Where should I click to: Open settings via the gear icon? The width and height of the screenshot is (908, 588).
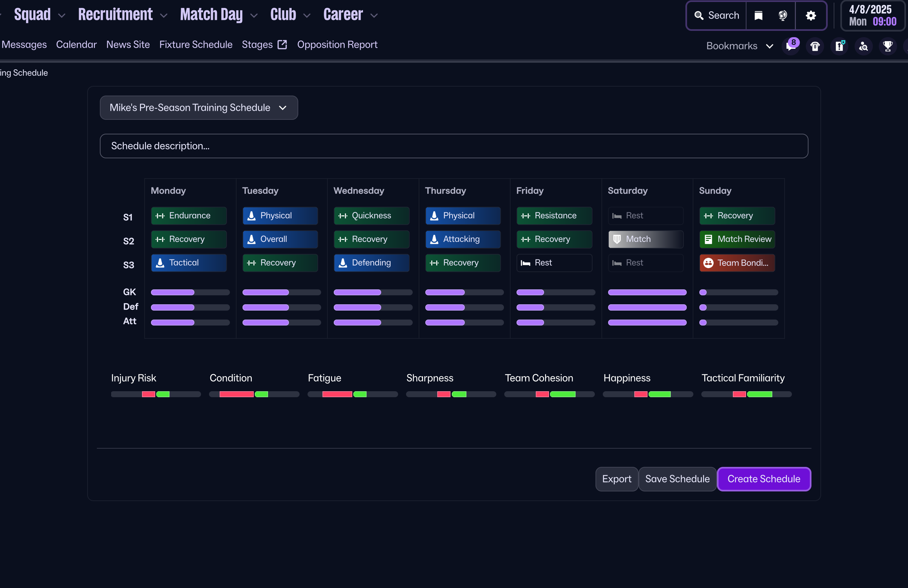(x=811, y=15)
